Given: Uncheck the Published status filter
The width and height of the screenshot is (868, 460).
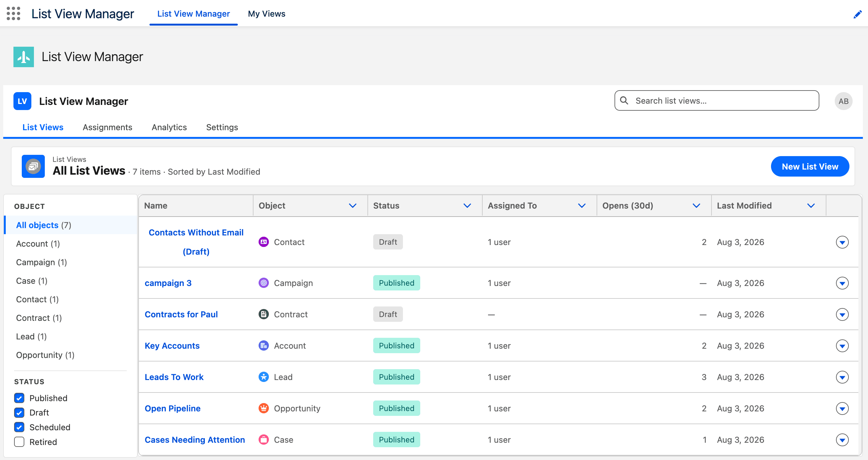Looking at the screenshot, I should click(19, 398).
